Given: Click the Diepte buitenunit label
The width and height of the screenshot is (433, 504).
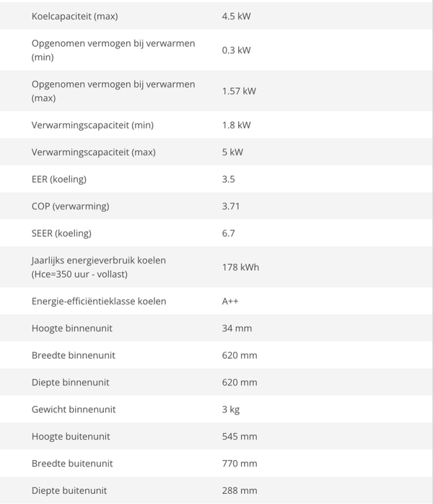Looking at the screenshot, I should tap(69, 490).
